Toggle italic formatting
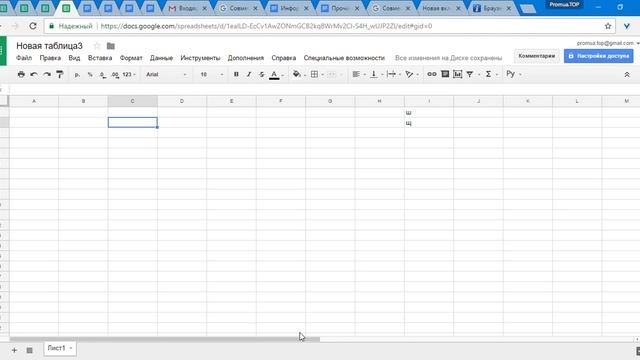This screenshot has width=640, height=360. pyautogui.click(x=249, y=74)
